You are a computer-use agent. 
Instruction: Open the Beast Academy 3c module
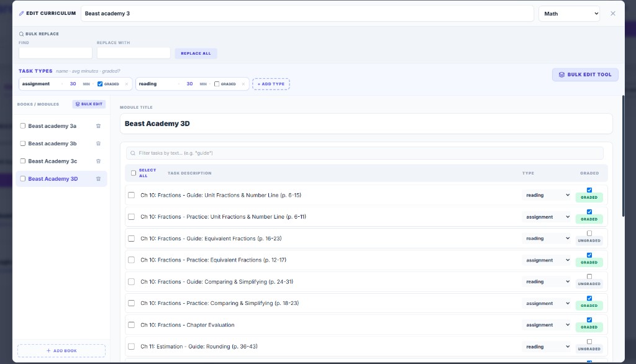(53, 161)
